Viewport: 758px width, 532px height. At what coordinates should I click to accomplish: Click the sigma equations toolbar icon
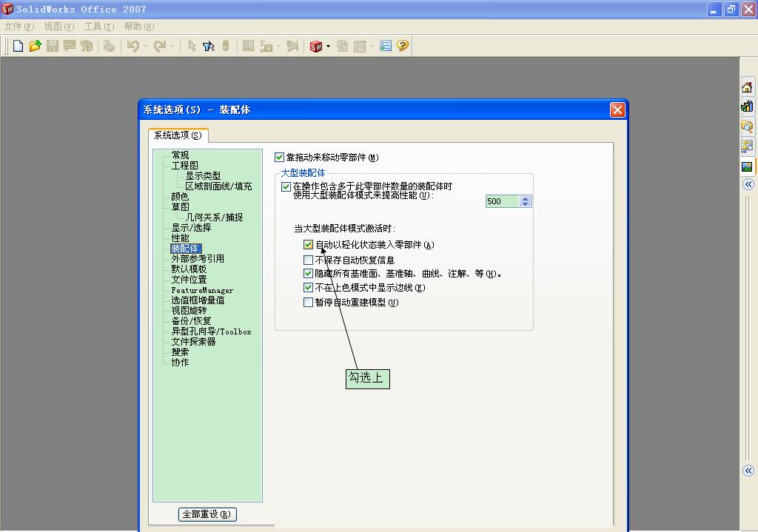tap(266, 46)
